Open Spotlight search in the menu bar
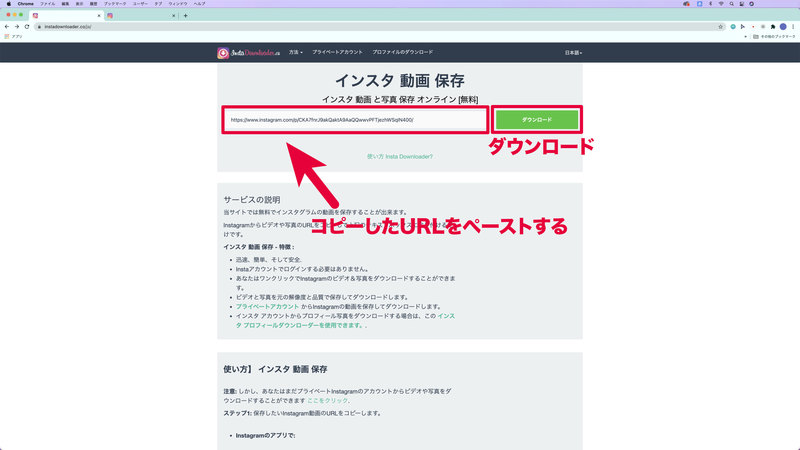800x450 pixels. click(732, 4)
